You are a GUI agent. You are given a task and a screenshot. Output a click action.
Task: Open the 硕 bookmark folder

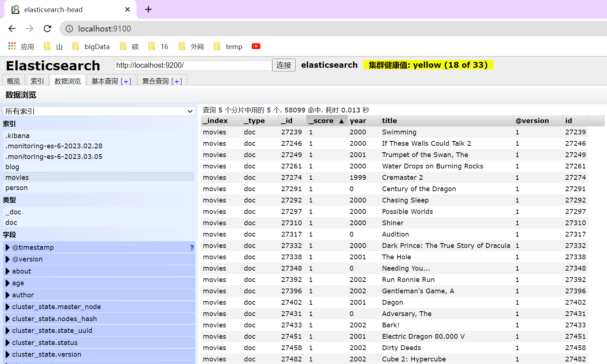tap(129, 47)
